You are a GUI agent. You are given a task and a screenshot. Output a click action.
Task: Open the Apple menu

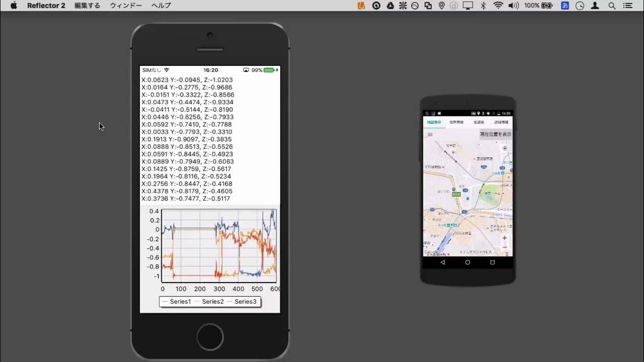coord(14,6)
